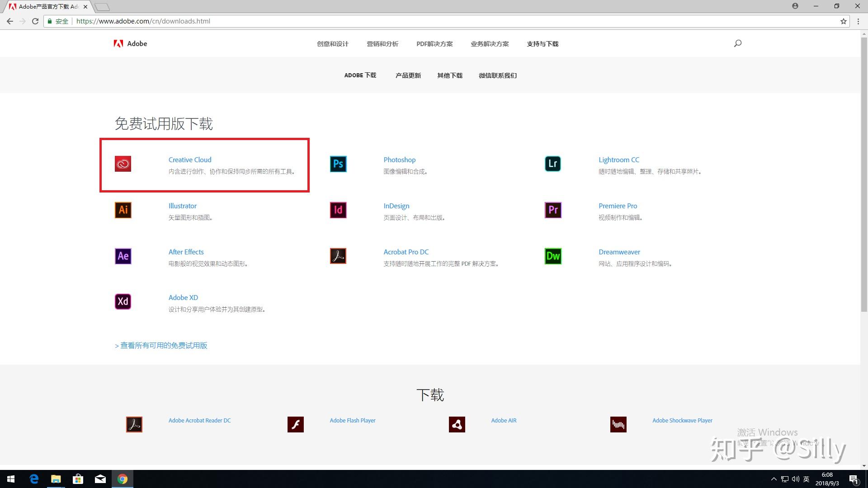Switch to the 产品更新 tab
868x488 pixels.
pos(408,75)
